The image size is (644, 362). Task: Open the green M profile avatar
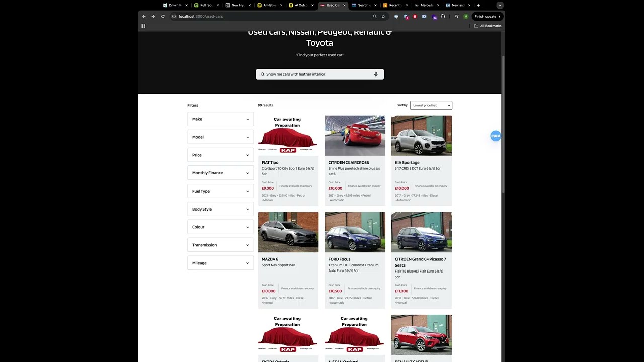pyautogui.click(x=466, y=16)
